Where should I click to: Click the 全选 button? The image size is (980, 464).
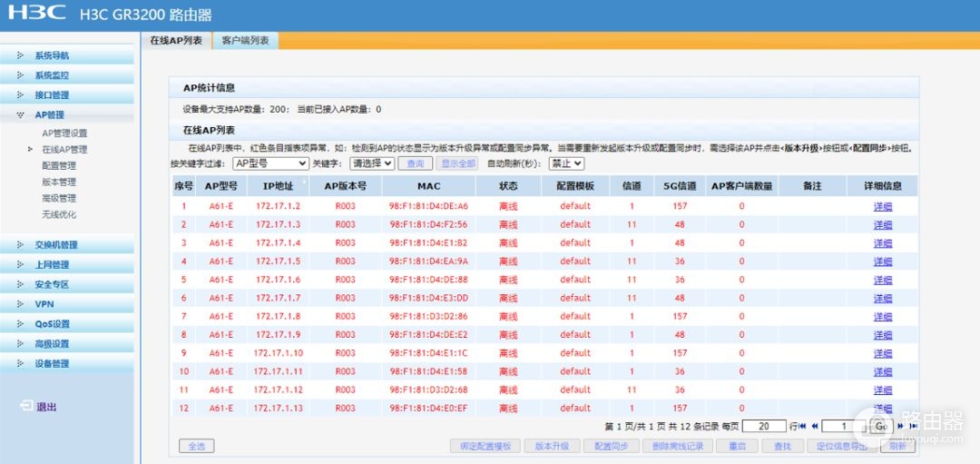pyautogui.click(x=196, y=446)
